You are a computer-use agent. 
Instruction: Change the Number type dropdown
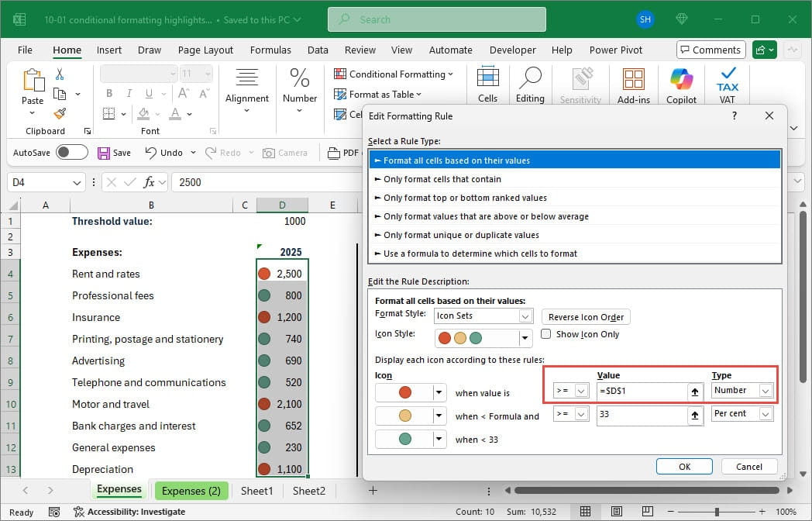point(762,391)
